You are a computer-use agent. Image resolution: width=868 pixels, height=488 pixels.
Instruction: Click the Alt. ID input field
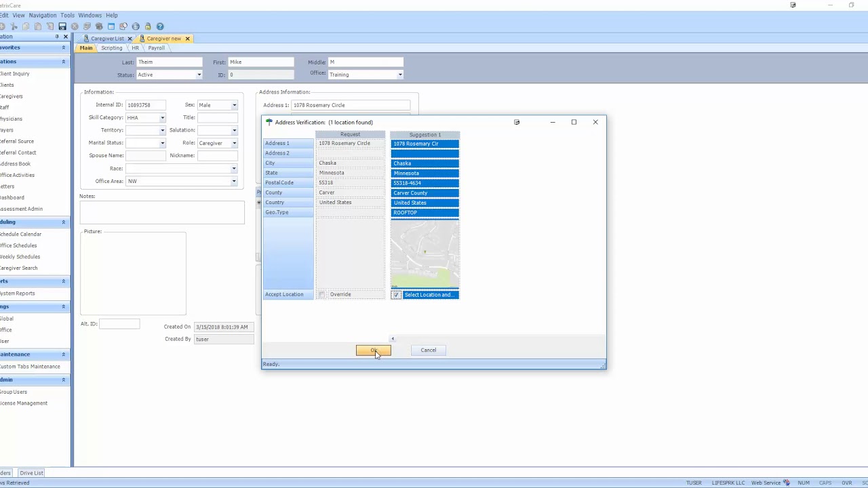coord(119,324)
